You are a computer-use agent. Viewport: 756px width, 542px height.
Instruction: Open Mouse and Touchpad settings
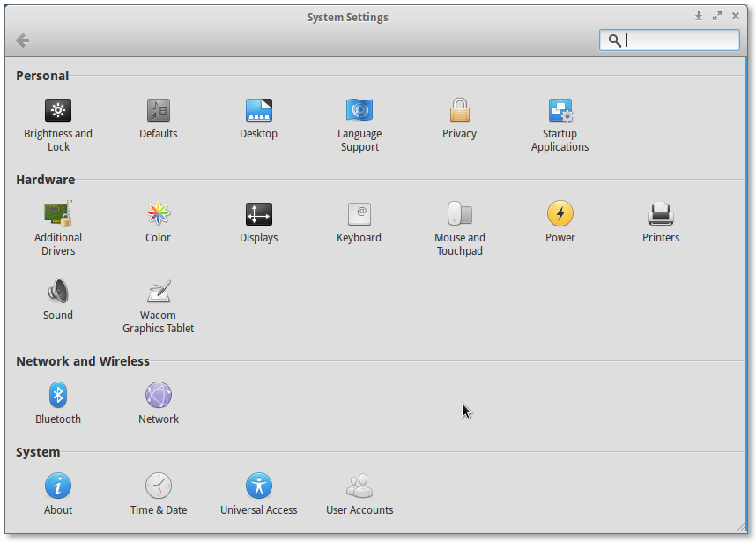[459, 213]
